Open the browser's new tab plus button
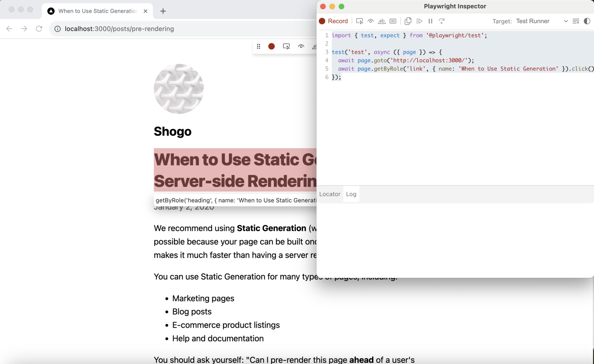This screenshot has height=364, width=594. click(163, 11)
